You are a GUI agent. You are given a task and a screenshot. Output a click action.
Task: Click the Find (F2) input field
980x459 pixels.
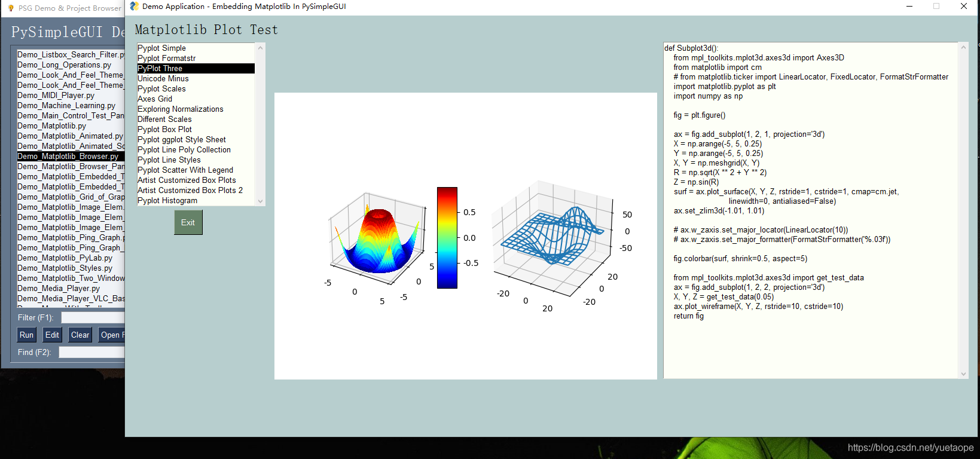(91, 353)
